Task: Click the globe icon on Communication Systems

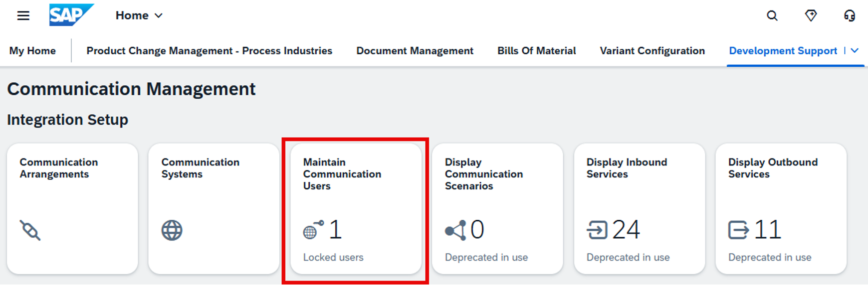Action: pos(172,230)
